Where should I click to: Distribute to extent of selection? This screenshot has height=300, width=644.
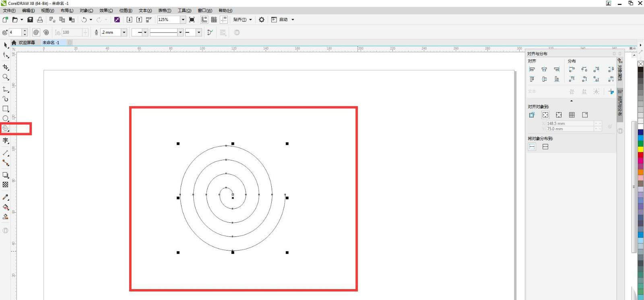tap(532, 147)
